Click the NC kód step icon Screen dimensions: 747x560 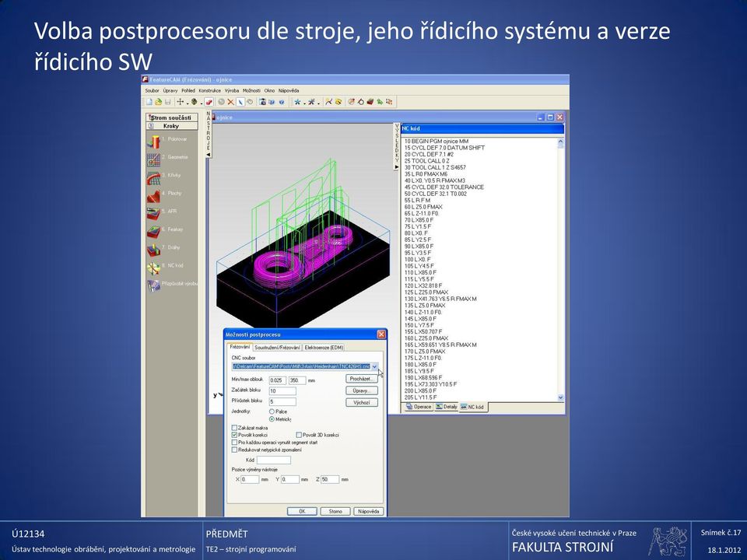pyautogui.click(x=153, y=268)
